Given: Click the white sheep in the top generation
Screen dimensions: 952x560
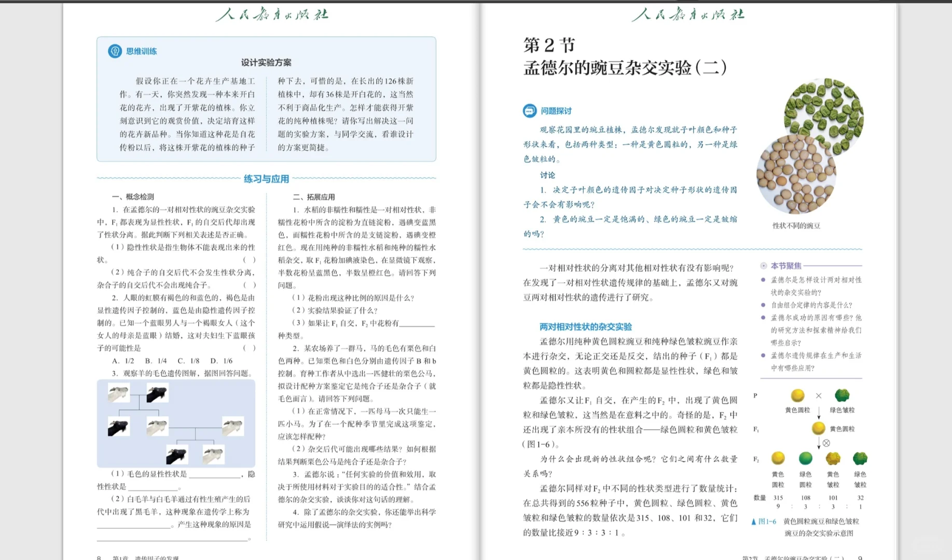Looking at the screenshot, I should (x=119, y=394).
